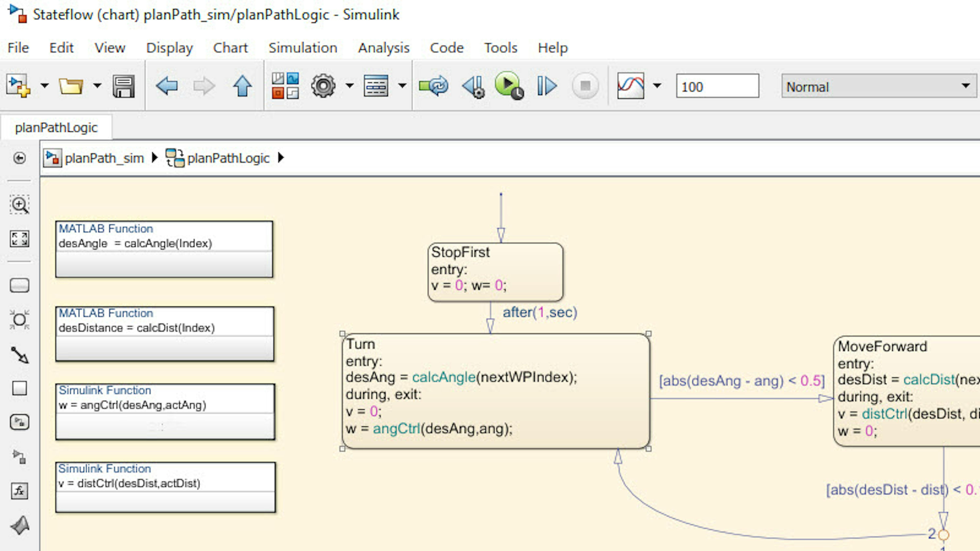
Task: Expand the configuration gear dropdown arrow
Action: [x=350, y=86]
